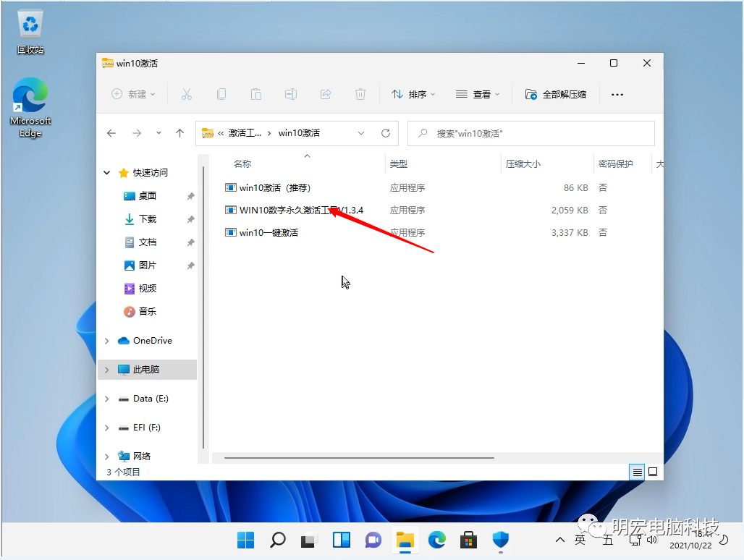Open the 新建 new item menu
The height and width of the screenshot is (560, 744).
click(x=133, y=94)
